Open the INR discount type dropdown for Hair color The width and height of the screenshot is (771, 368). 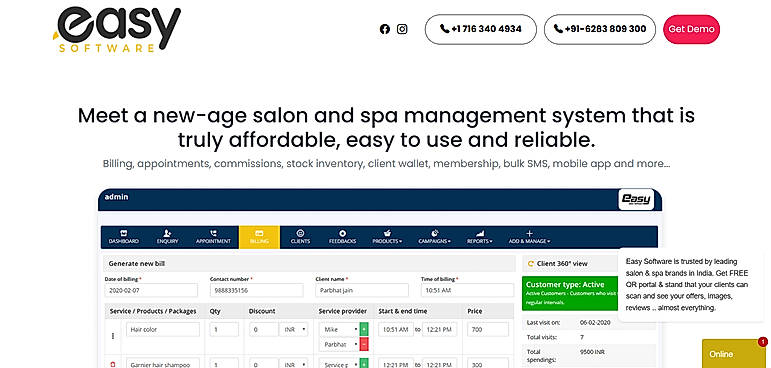(x=294, y=330)
